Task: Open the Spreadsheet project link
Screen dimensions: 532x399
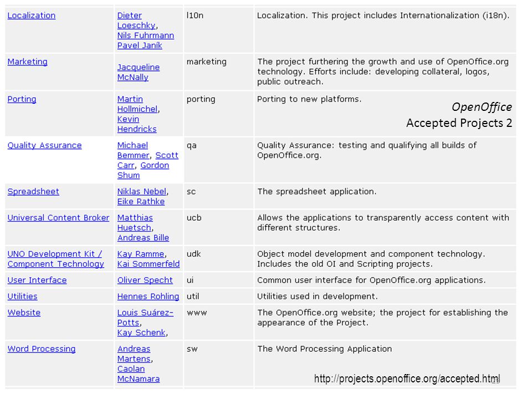Action: [x=33, y=192]
